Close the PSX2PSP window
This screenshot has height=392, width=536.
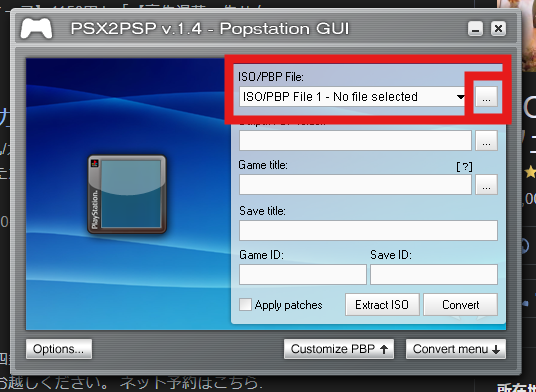[x=498, y=29]
